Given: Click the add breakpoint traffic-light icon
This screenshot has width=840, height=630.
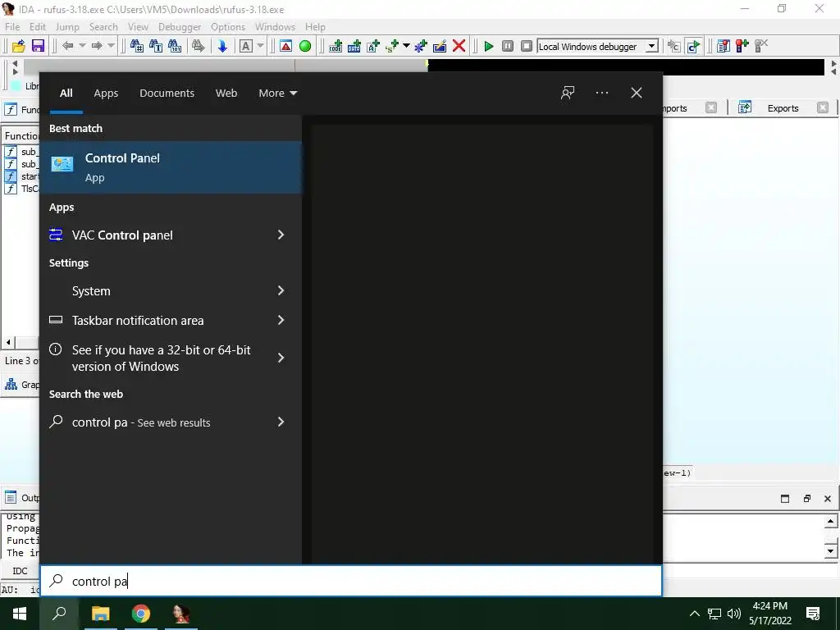Looking at the screenshot, I should coord(742,46).
